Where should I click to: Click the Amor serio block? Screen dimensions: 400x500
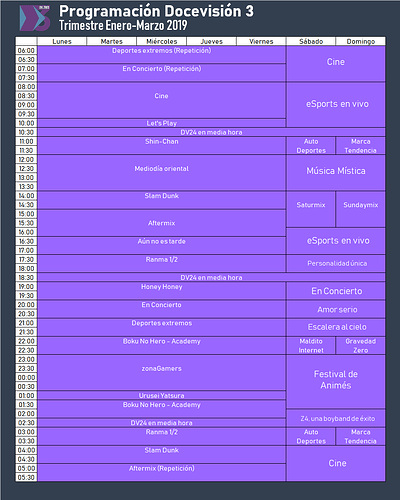[x=336, y=309]
